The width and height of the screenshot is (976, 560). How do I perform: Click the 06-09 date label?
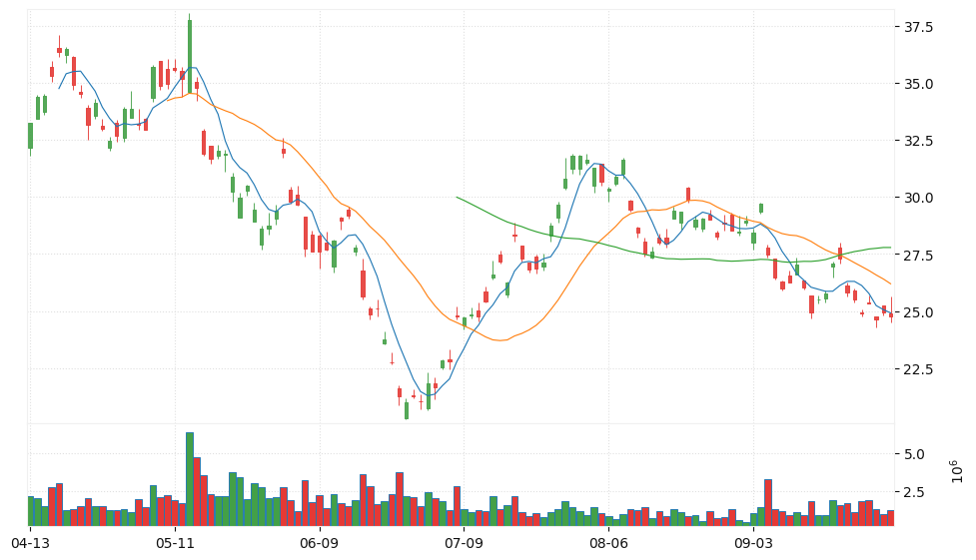(319, 544)
